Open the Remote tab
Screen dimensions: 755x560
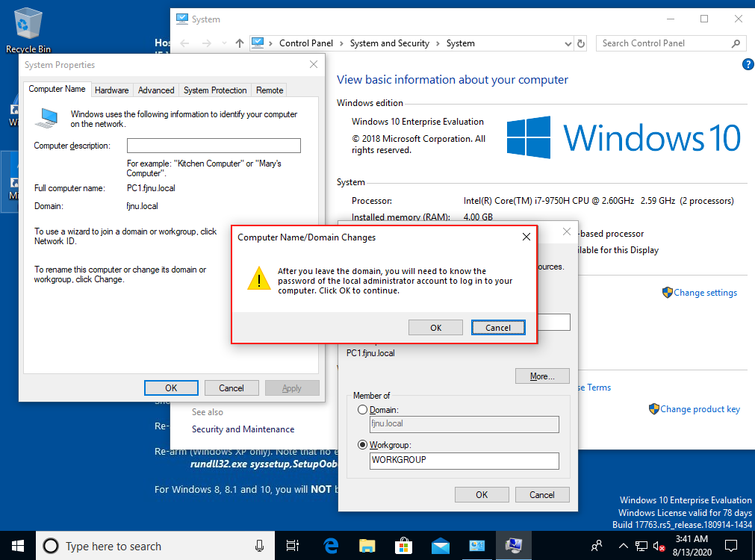click(270, 90)
